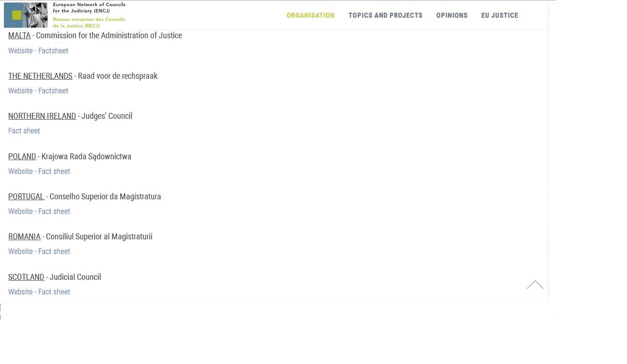Open the ORGANISATION menu
The width and height of the screenshot is (627, 364).
(x=310, y=15)
